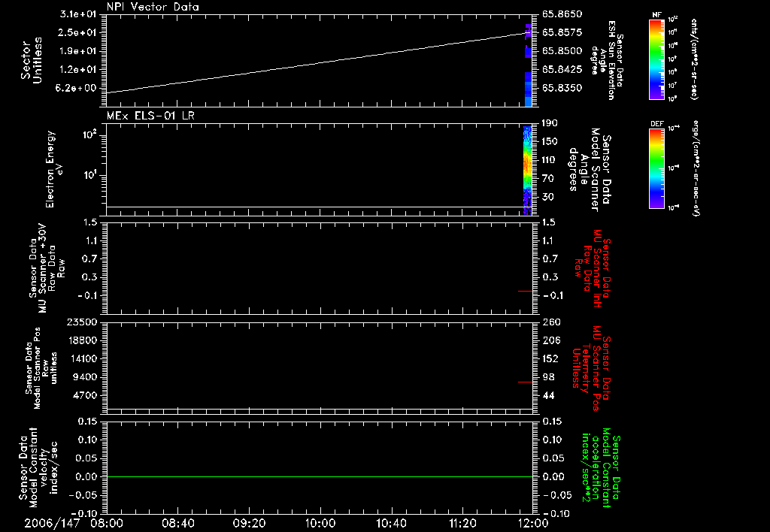Click the '08:00' time axis label
Image resolution: width=770 pixels, height=532 pixels.
point(107,523)
